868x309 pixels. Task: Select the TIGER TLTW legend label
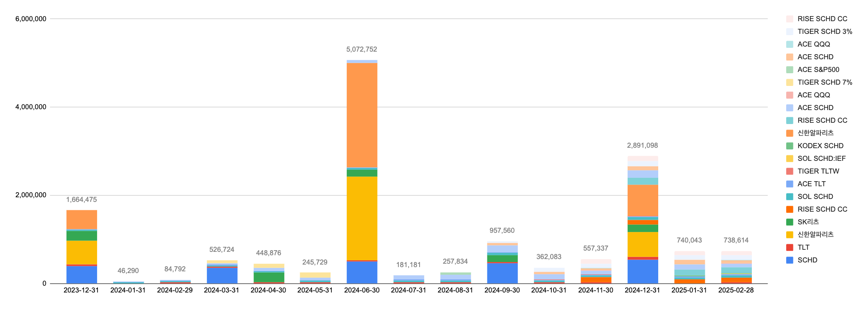pyautogui.click(x=818, y=171)
